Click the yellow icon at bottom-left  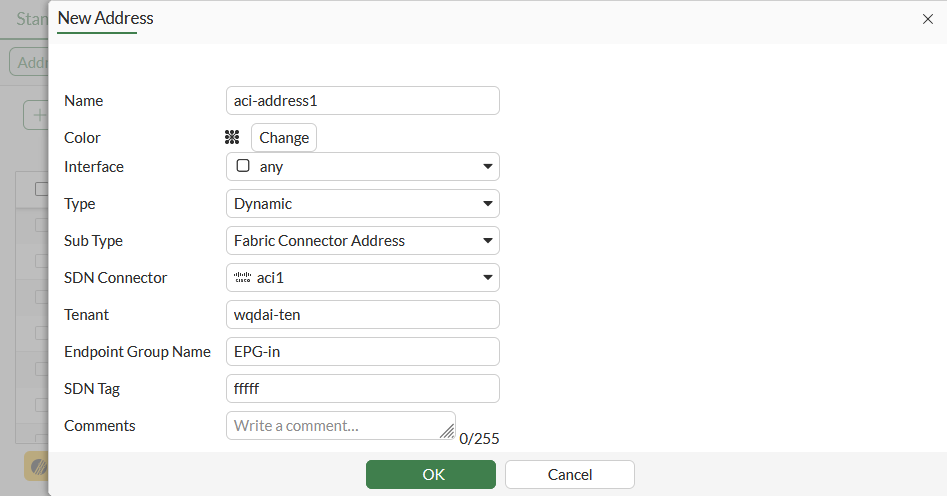coord(36,466)
